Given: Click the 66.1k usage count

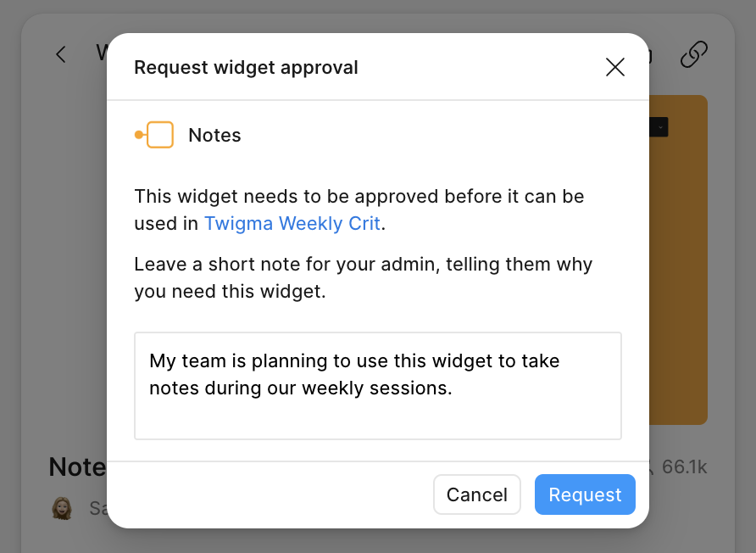Looking at the screenshot, I should pos(684,467).
